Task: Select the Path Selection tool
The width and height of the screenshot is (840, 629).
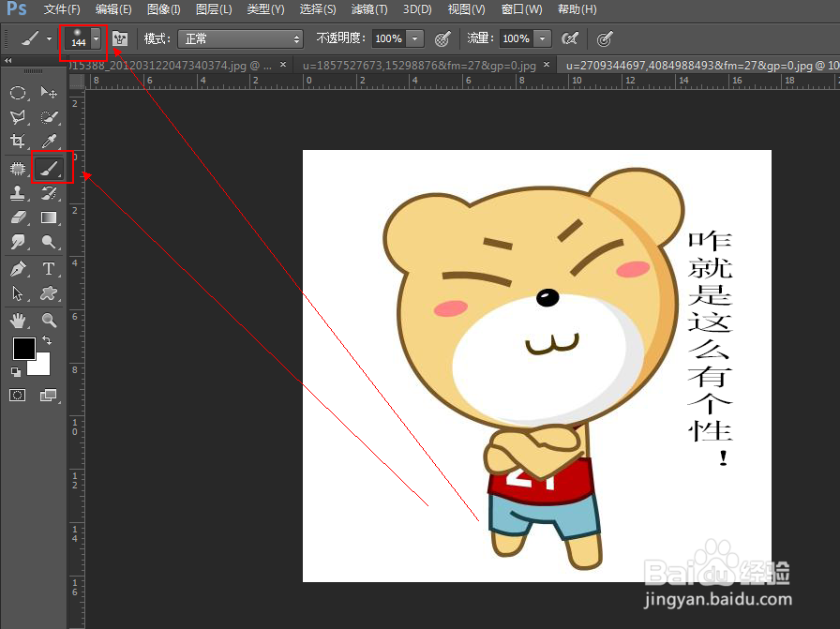Action: click(x=18, y=293)
